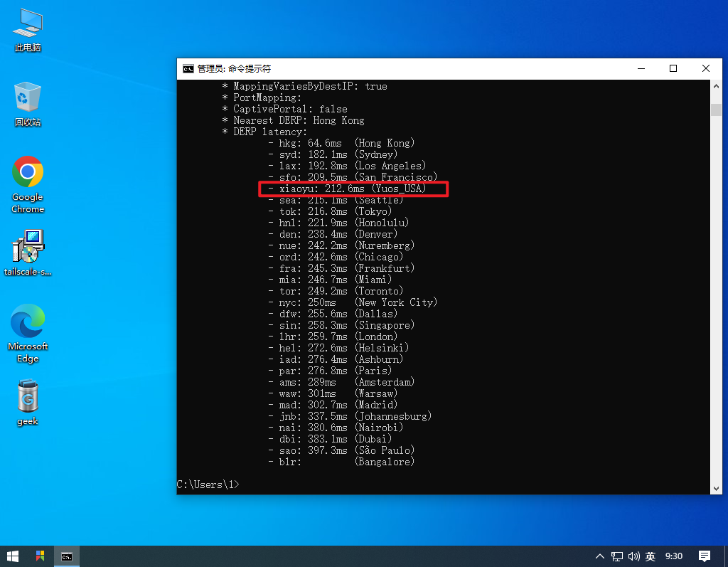
Task: Click the 管理员: 命令提示符 title text
Action: [234, 69]
